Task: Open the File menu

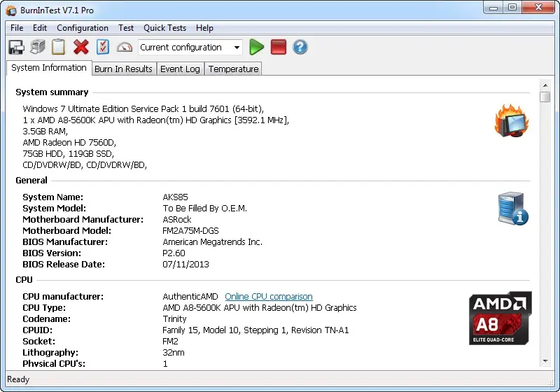Action: (x=17, y=28)
